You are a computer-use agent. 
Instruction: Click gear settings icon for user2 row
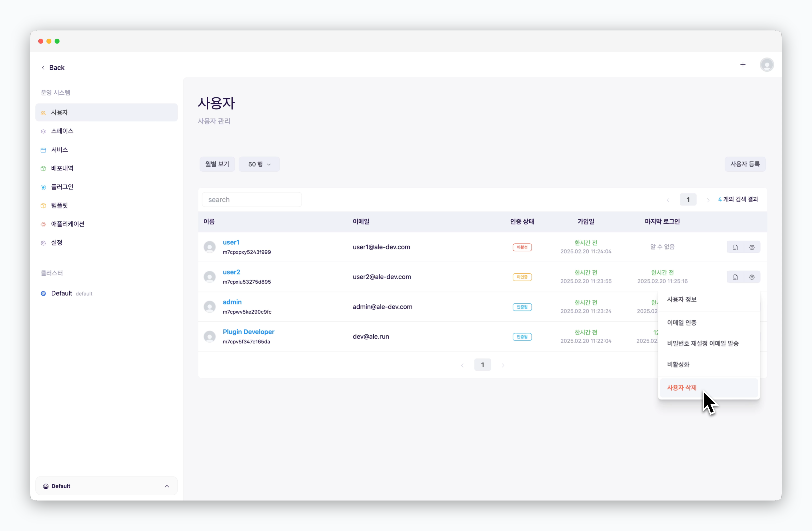(x=752, y=277)
